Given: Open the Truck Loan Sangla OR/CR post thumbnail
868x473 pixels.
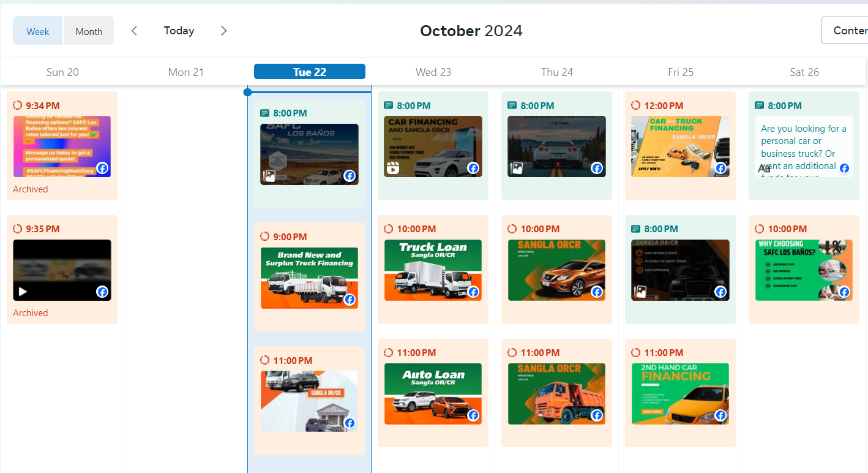Looking at the screenshot, I should tap(433, 270).
